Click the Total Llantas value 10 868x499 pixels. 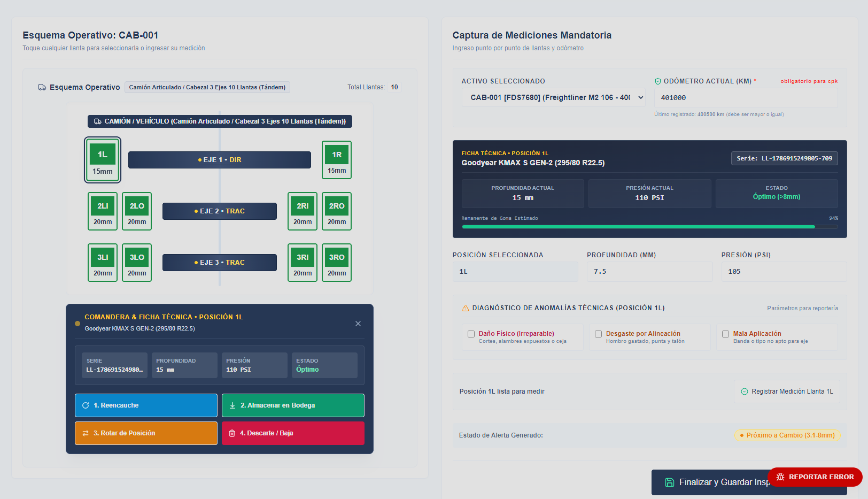pos(394,87)
